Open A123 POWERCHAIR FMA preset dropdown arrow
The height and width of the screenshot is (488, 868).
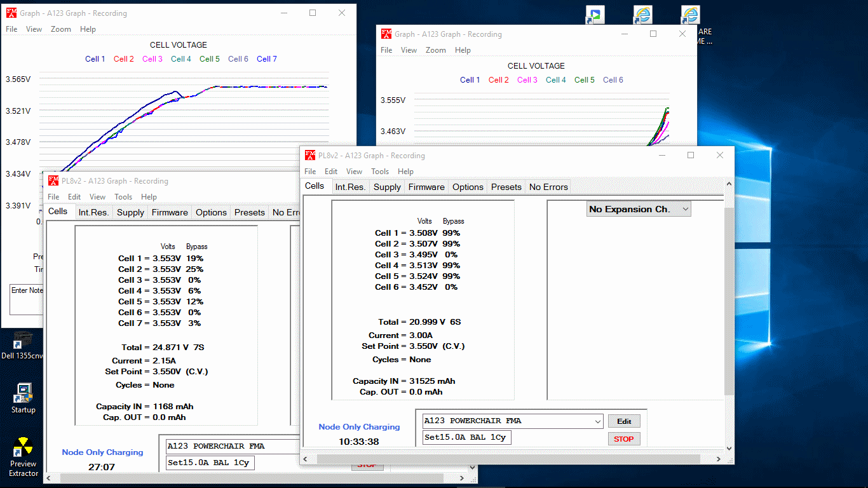(597, 421)
